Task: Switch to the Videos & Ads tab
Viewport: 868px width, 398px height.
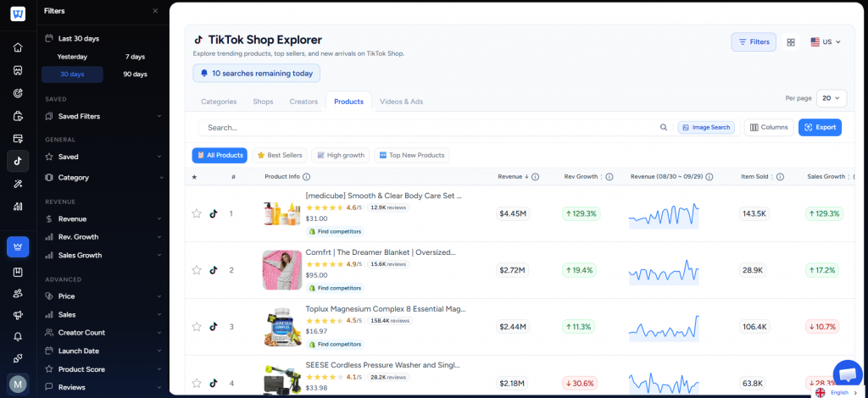Action: (401, 102)
